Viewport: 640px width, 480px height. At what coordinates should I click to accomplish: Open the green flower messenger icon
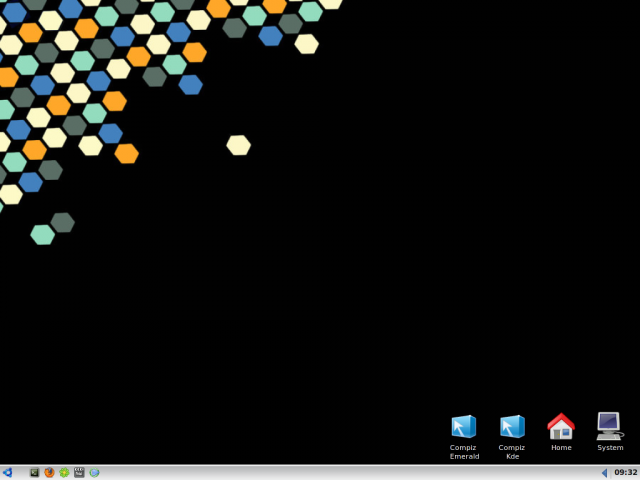pos(64,473)
